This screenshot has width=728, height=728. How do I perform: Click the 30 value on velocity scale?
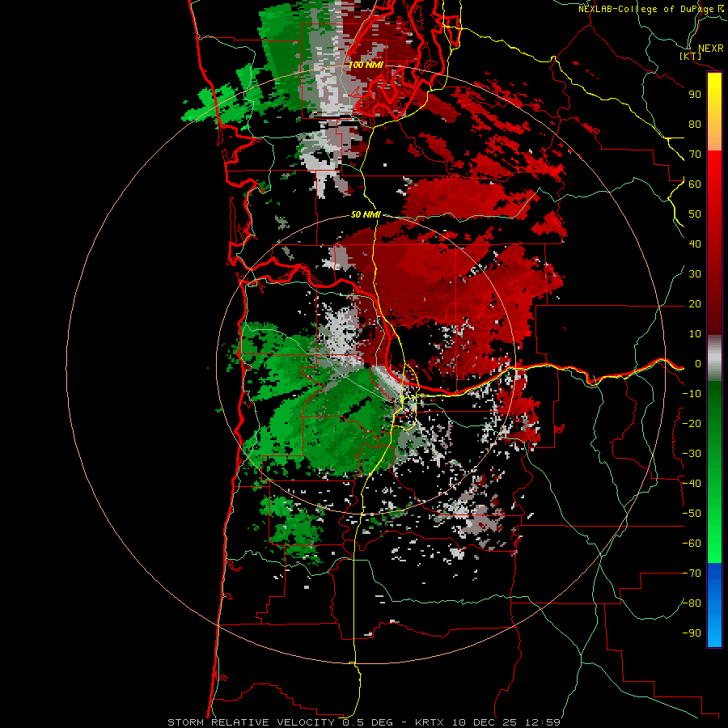click(695, 274)
